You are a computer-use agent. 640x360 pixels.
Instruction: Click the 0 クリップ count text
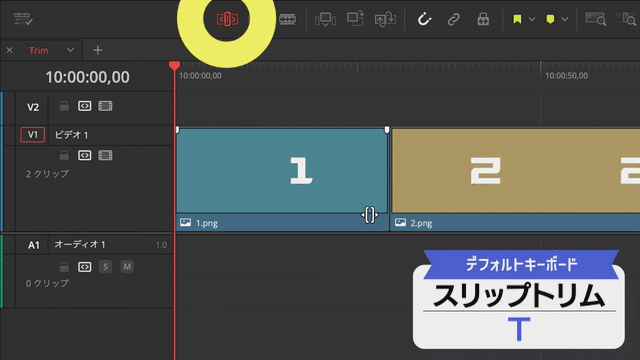(x=47, y=283)
